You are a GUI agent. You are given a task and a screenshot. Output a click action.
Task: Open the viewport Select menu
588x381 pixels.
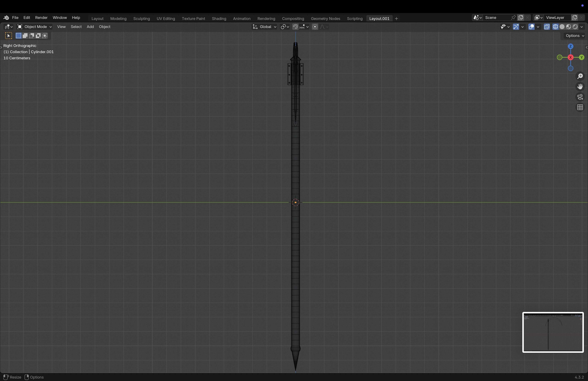[76, 27]
